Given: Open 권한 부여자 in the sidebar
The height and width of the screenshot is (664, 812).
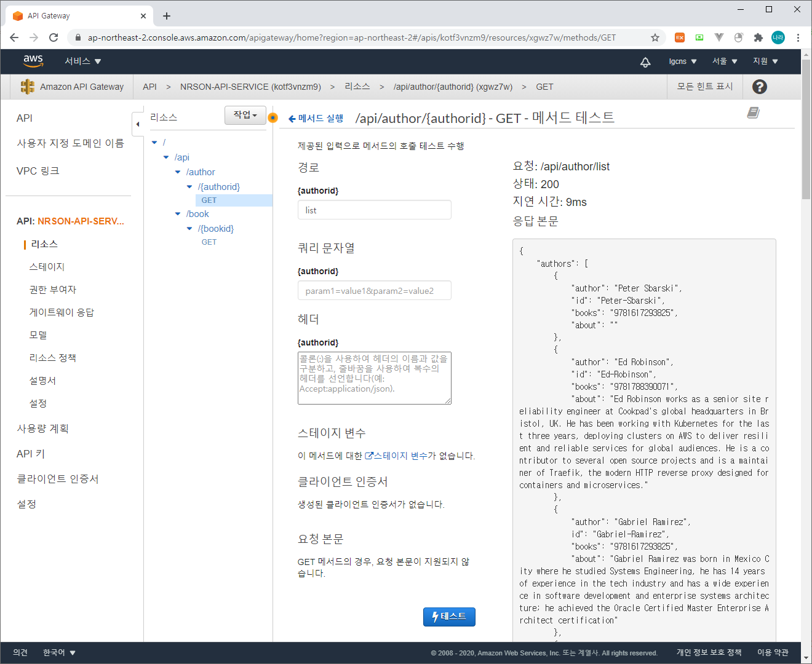Looking at the screenshot, I should tap(53, 290).
